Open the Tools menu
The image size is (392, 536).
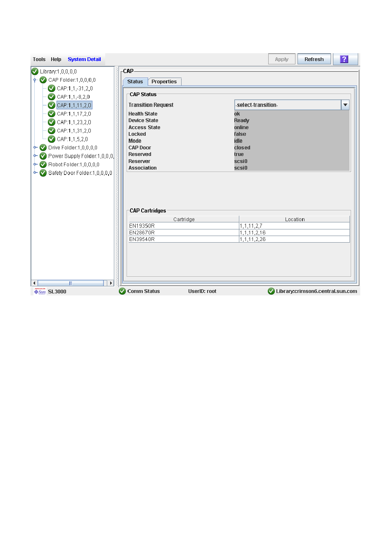pos(39,59)
